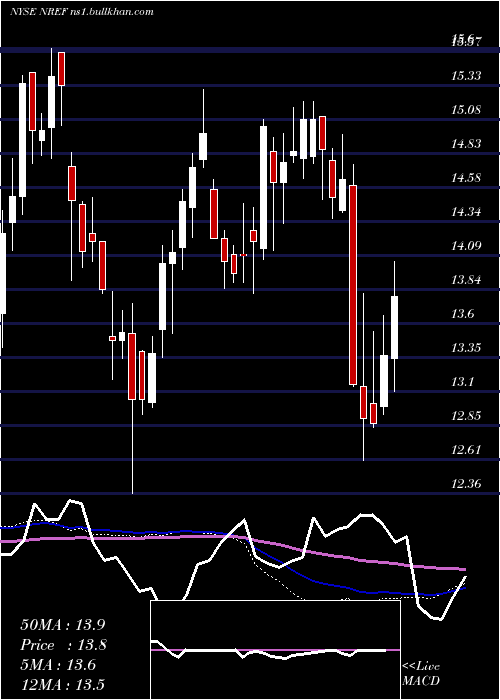Click the 12.36 price axis label
Screen dimensions: 500x700
[x=466, y=483]
